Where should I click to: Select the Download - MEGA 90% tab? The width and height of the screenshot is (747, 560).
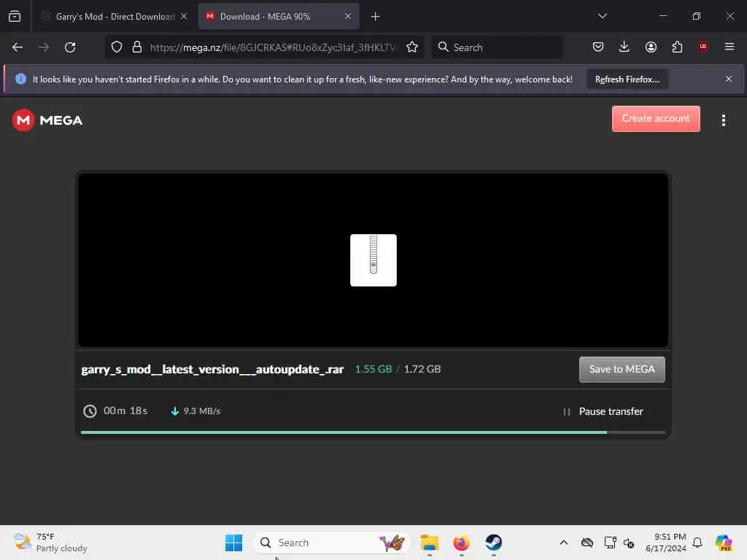[279, 16]
